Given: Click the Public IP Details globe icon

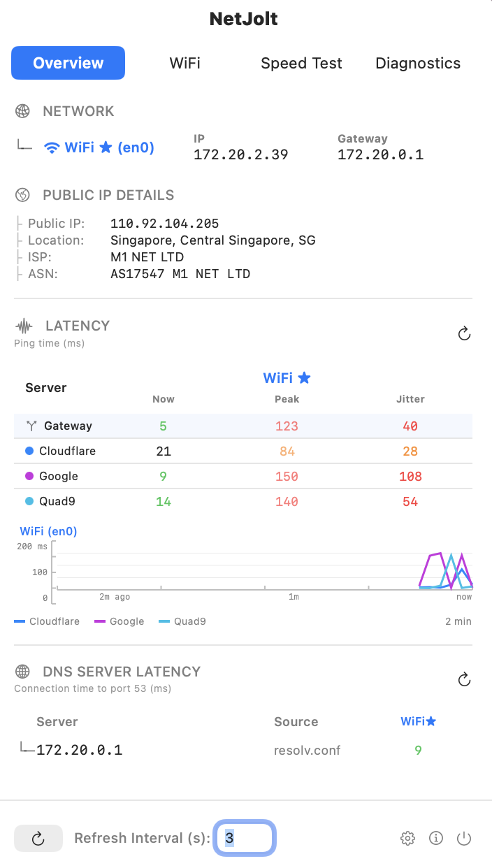Looking at the screenshot, I should click(23, 195).
